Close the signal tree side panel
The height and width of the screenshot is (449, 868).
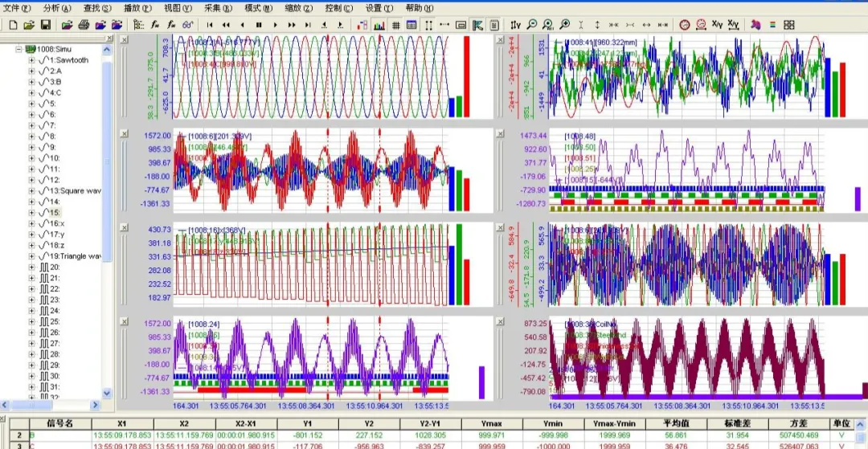tap(109, 39)
